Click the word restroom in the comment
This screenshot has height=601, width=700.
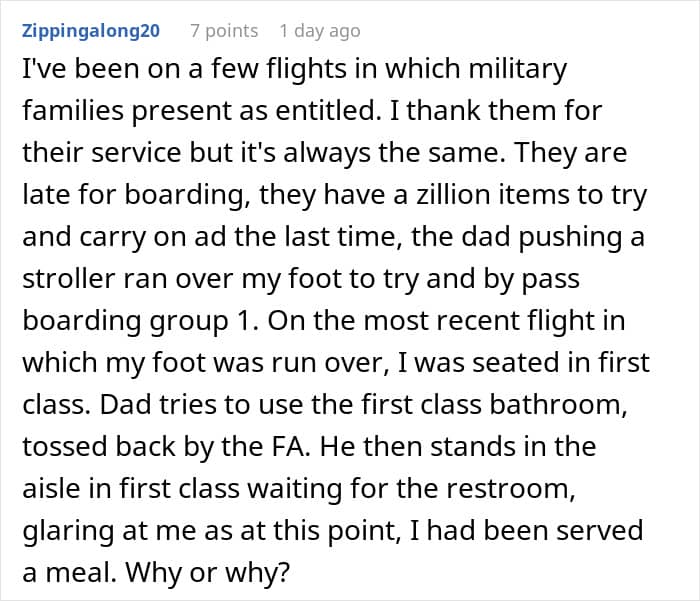(511, 488)
